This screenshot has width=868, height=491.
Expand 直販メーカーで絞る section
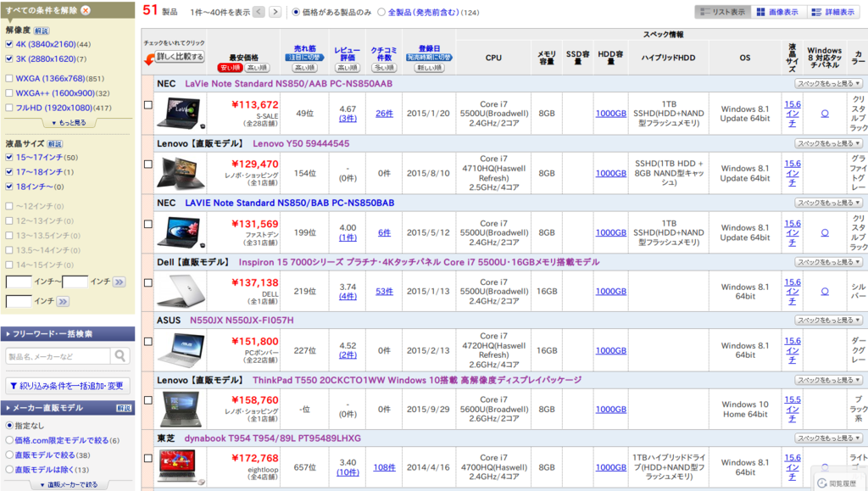(x=69, y=485)
